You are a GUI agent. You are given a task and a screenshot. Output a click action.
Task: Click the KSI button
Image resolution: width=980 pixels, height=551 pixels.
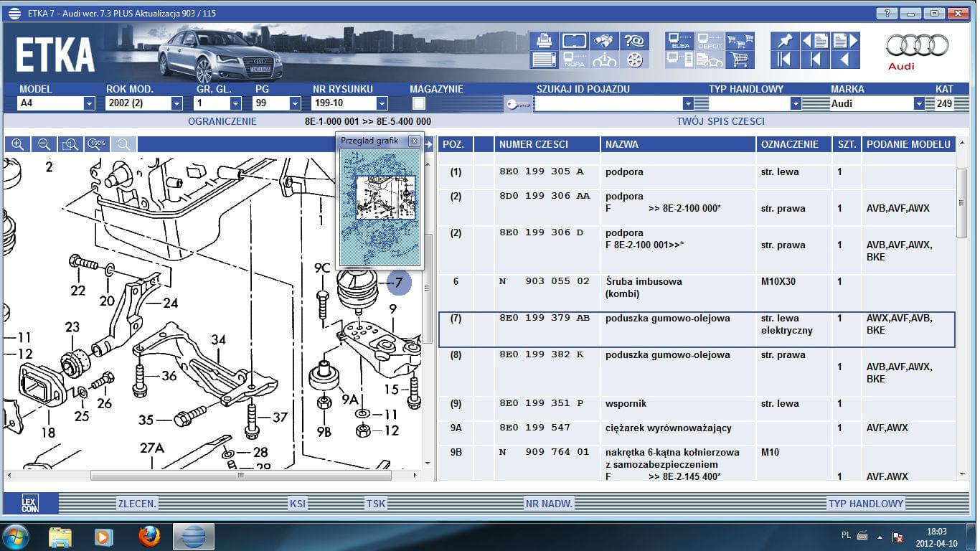(x=298, y=504)
